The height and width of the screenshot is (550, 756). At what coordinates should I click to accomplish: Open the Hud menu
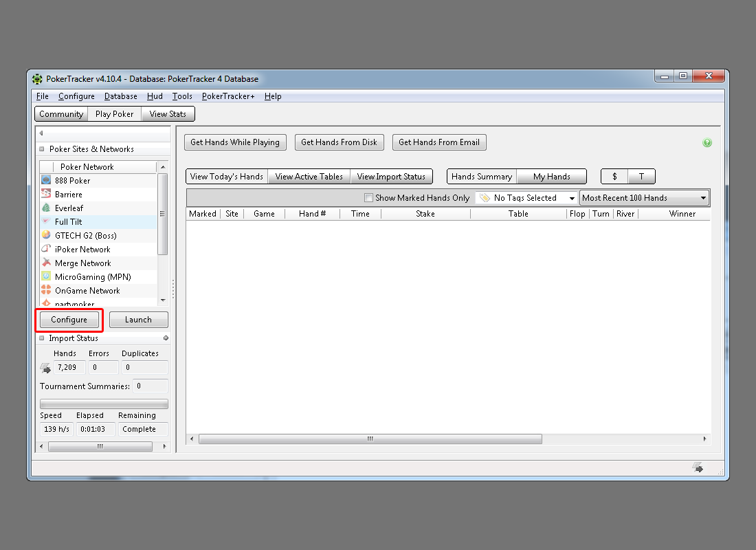[x=155, y=96]
